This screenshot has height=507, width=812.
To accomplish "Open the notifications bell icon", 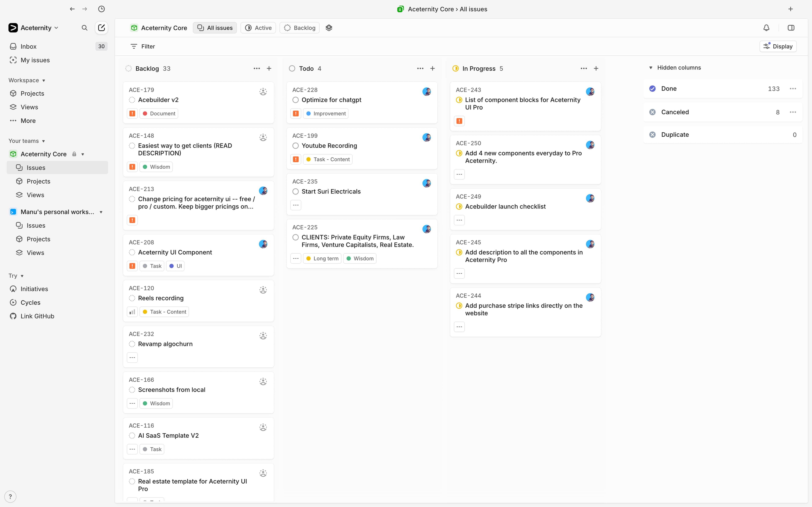I will (x=767, y=27).
